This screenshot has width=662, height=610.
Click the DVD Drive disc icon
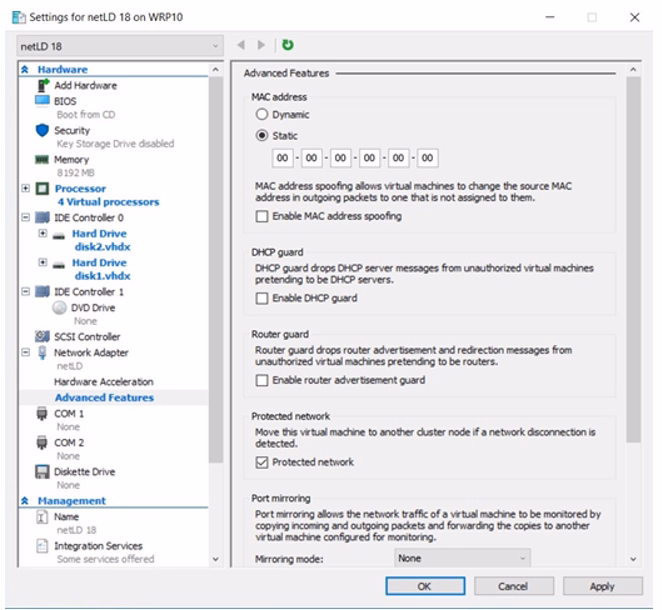click(59, 308)
